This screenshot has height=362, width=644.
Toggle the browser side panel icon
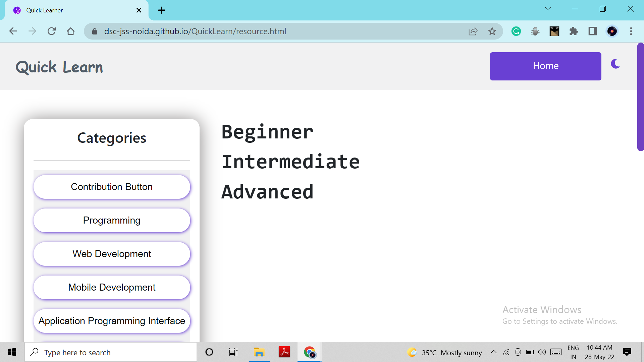pyautogui.click(x=593, y=31)
